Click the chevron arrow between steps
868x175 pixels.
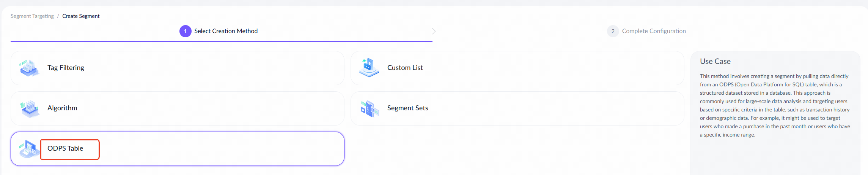(x=434, y=31)
